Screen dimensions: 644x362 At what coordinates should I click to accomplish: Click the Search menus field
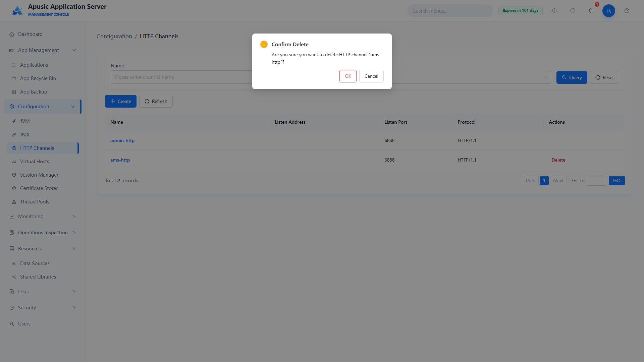[450, 11]
